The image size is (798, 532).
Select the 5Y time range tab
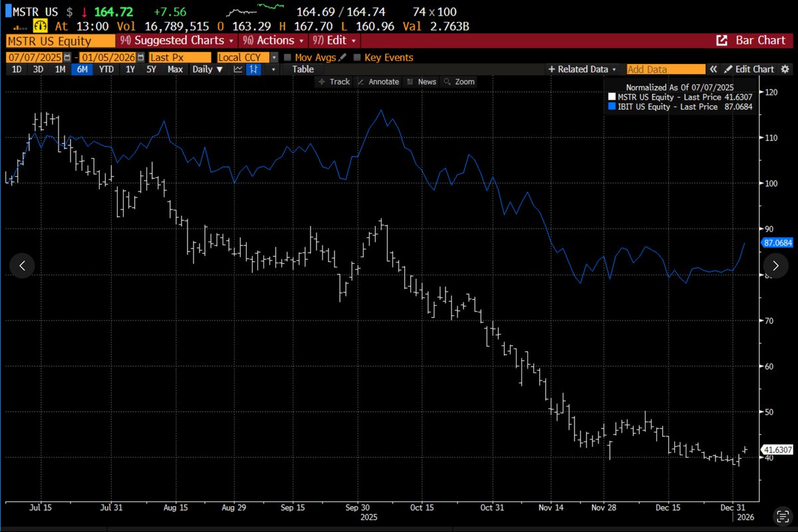pyautogui.click(x=151, y=69)
